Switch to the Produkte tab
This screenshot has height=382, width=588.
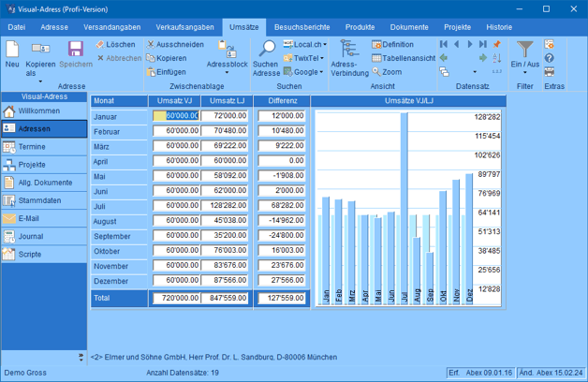click(360, 27)
